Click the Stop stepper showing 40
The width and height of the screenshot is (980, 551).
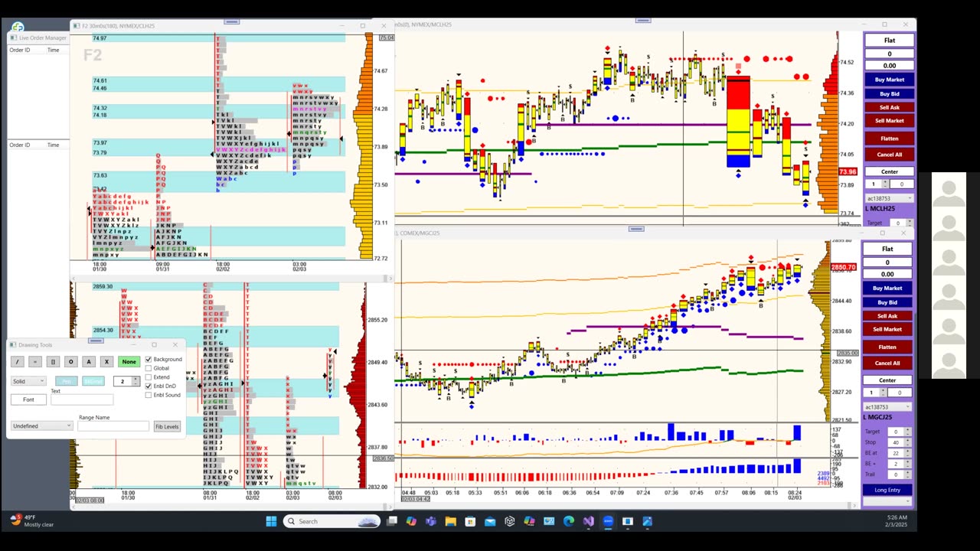[x=898, y=442]
